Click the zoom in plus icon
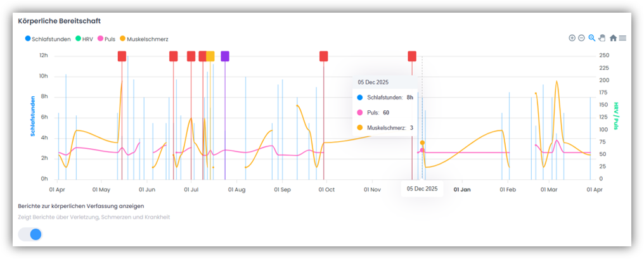The width and height of the screenshot is (644, 259). point(572,38)
